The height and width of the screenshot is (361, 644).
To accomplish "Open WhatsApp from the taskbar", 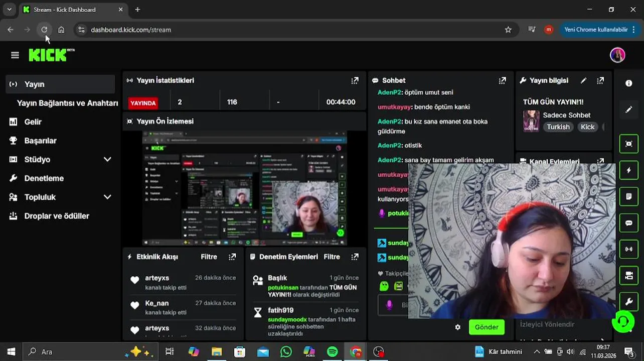I will click(286, 352).
